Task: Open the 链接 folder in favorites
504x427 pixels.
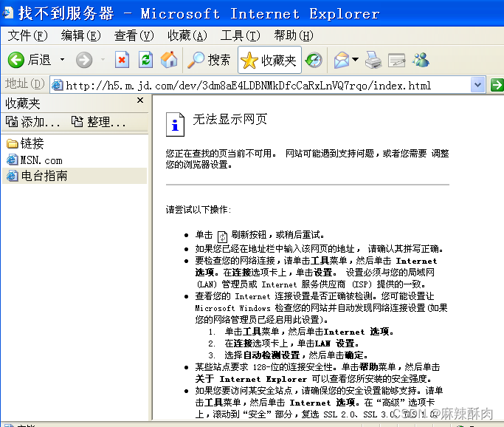Action: 25,143
